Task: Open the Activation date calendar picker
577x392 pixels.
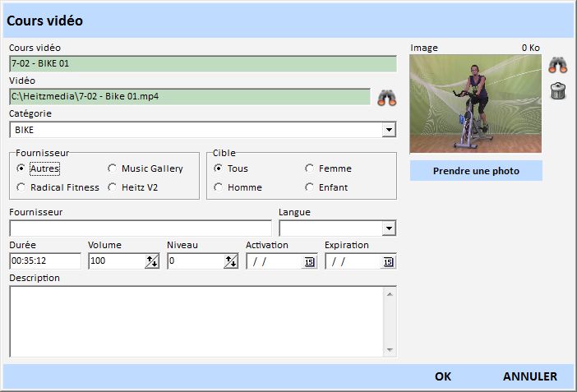Action: pyautogui.click(x=309, y=262)
